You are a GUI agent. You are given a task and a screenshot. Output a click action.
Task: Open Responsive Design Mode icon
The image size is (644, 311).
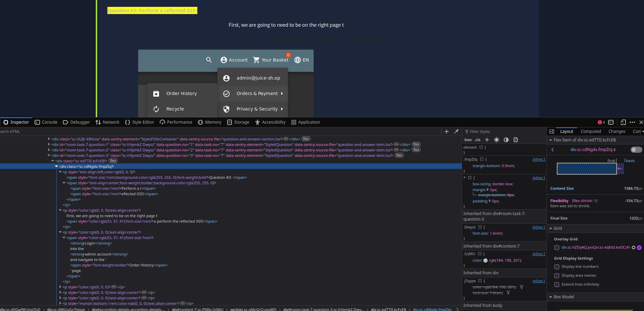(623, 122)
